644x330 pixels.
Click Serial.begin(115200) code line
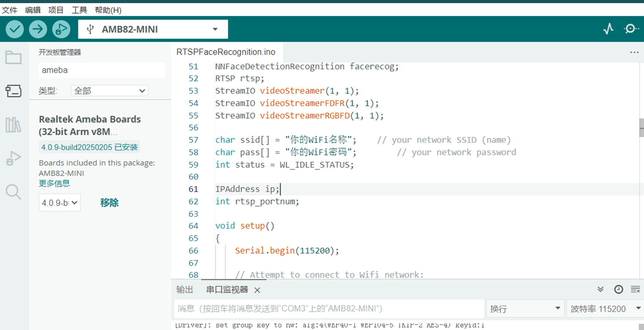(x=287, y=251)
